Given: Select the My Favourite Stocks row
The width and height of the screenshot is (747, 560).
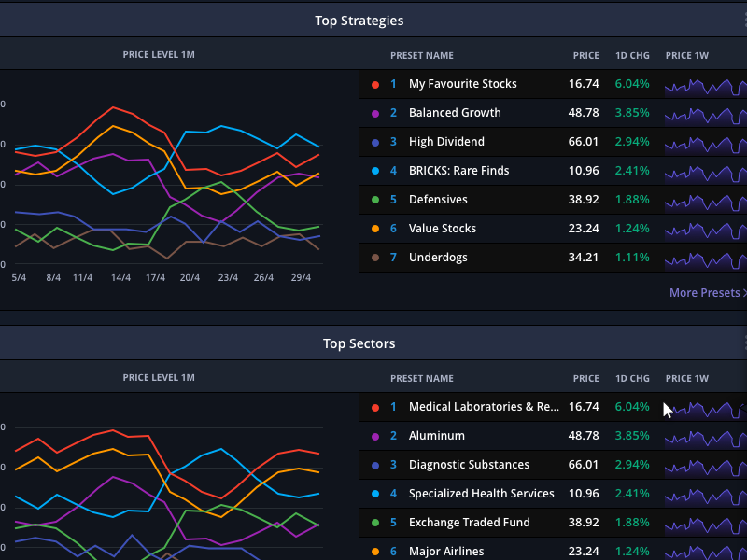Looking at the screenshot, I should (553, 84).
